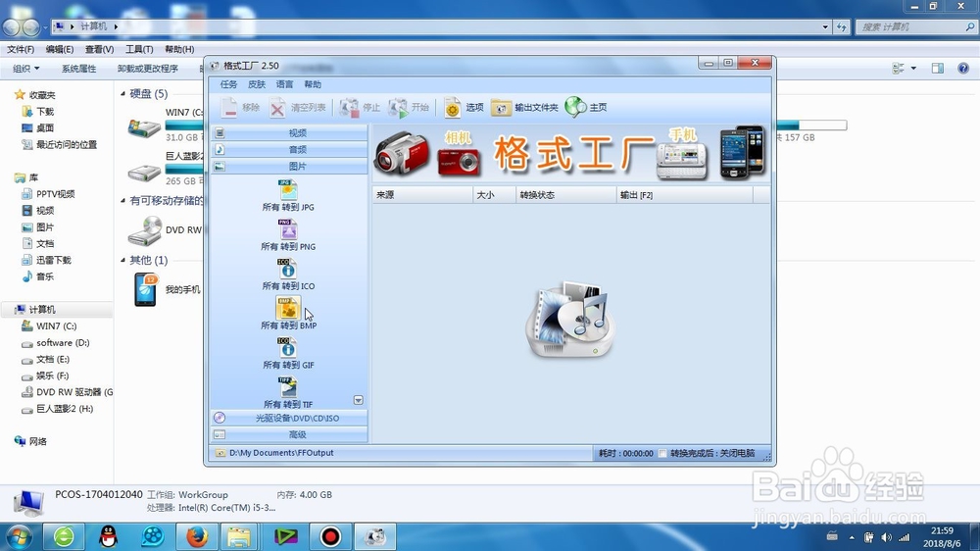Choose the convert all to BMP icon
The height and width of the screenshot is (551, 980).
[x=287, y=308]
